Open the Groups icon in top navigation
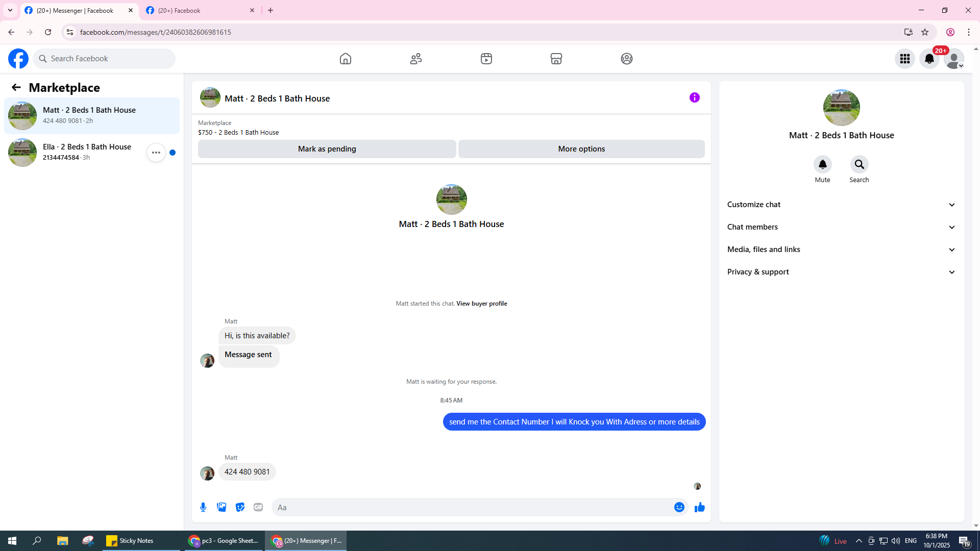980x551 pixels. click(627, 59)
